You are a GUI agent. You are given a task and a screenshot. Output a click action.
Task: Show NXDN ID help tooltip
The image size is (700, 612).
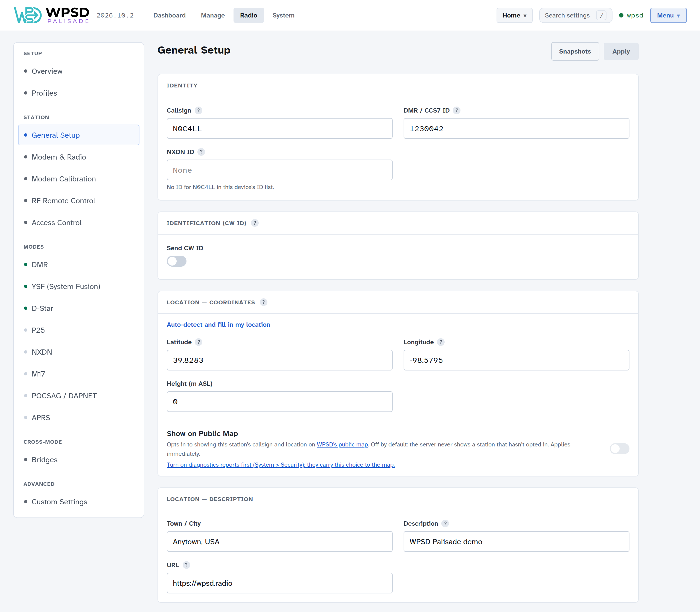201,152
